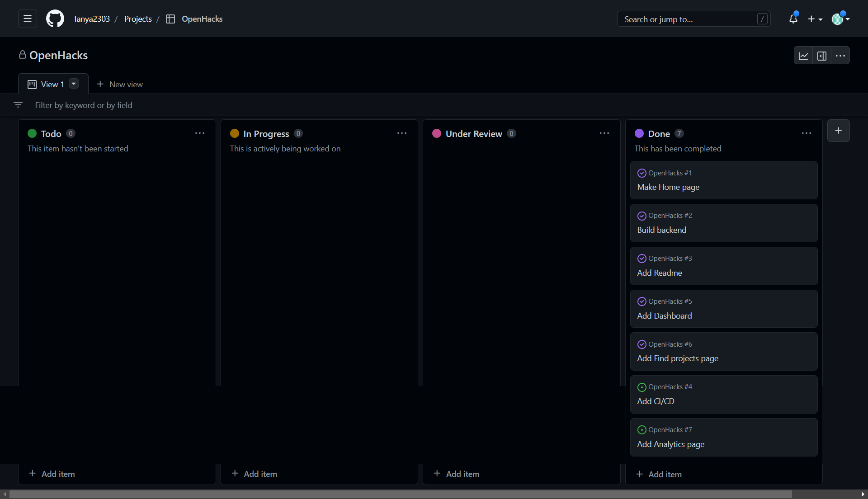Open the user avatar dropdown menu
868x499 pixels.
(x=840, y=19)
